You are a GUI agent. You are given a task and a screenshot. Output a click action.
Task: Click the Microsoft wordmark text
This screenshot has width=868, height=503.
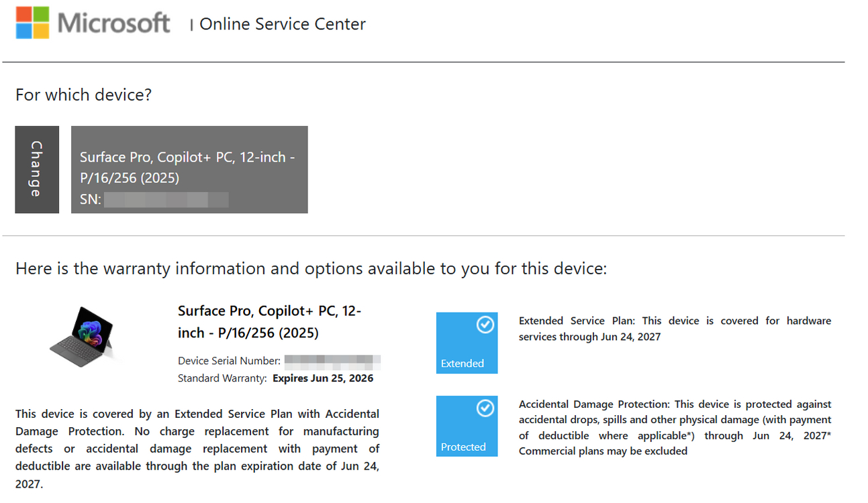[x=113, y=23]
